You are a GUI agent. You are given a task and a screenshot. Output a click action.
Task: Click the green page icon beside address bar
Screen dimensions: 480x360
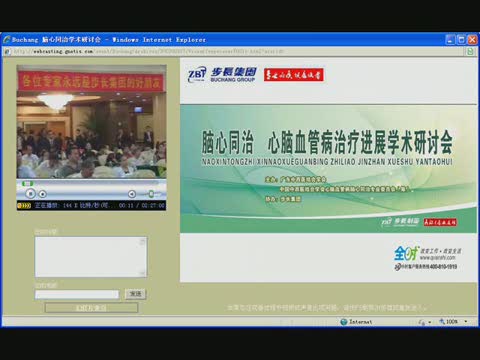[470, 51]
